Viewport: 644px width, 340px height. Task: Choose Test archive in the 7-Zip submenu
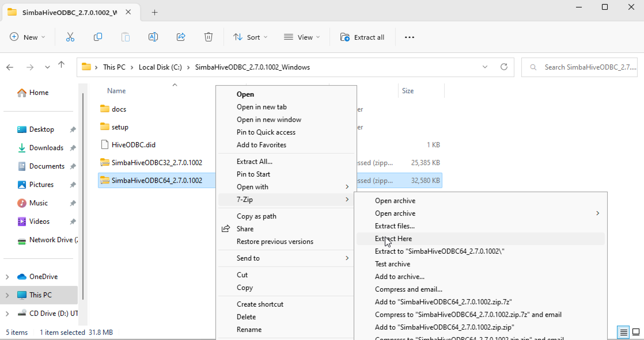pyautogui.click(x=481, y=264)
